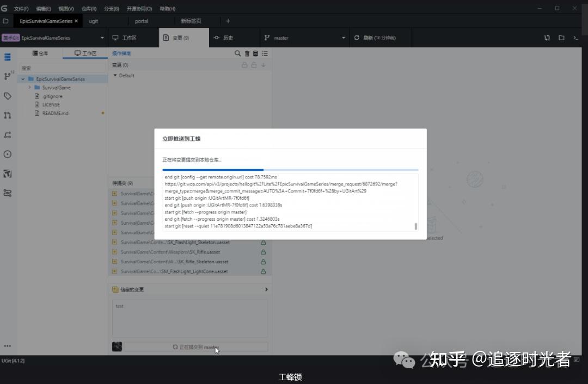Toggle the lock on SK_Rifle.uasset
The width and height of the screenshot is (588, 384).
(x=263, y=252)
